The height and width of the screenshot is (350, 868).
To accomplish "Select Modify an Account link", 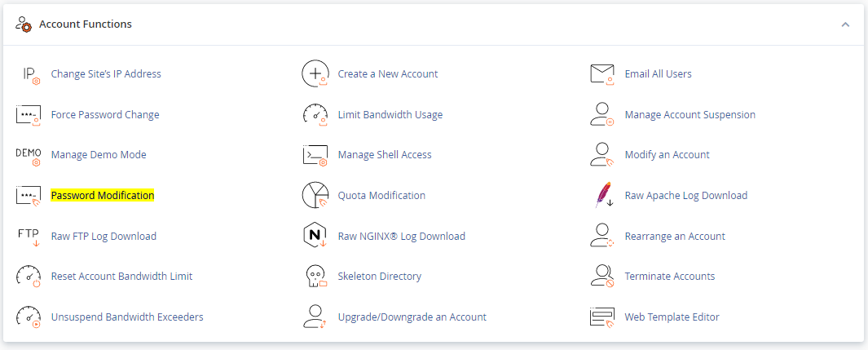I will [667, 155].
